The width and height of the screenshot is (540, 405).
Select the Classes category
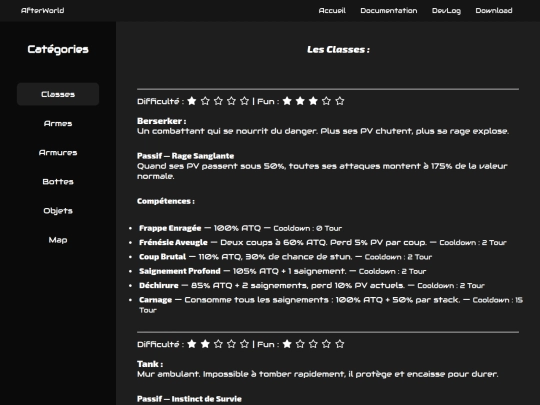[58, 94]
